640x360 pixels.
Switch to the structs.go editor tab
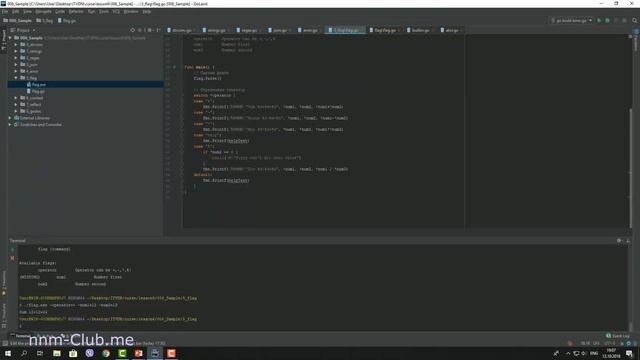coord(180,30)
